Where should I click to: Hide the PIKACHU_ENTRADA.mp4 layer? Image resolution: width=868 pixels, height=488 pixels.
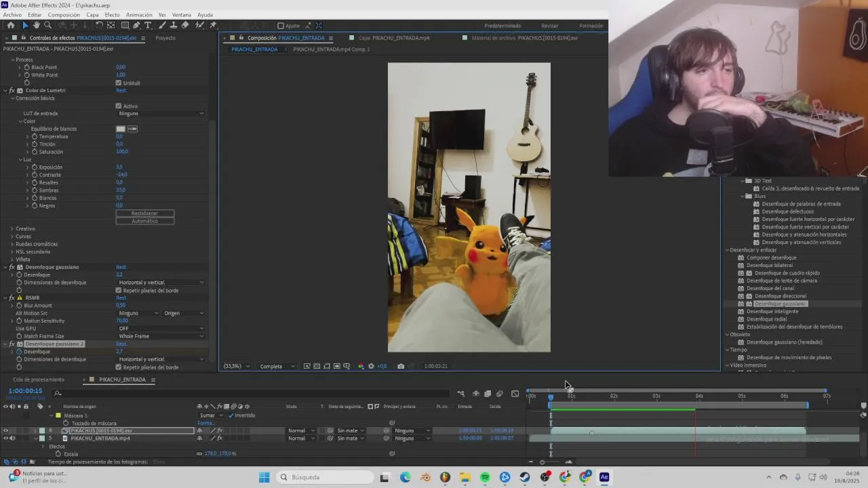(6, 438)
